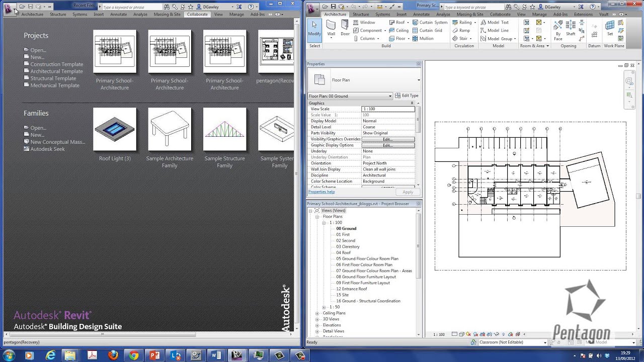Select Collaborate tab in left window
This screenshot has width=644, height=362.
coord(197,14)
